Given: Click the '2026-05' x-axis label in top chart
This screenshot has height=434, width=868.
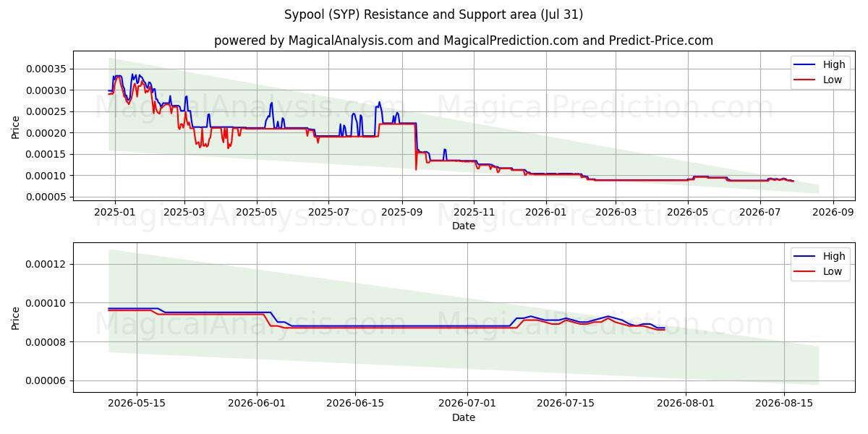Looking at the screenshot, I should 688,213.
